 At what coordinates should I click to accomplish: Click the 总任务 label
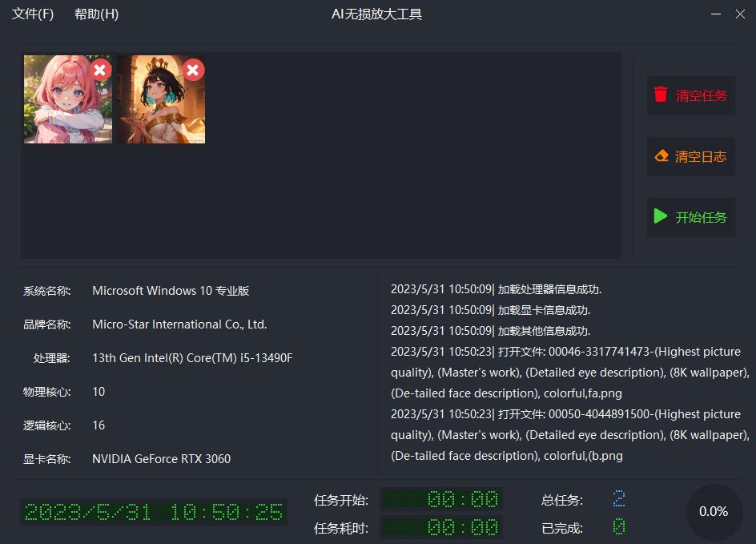[562, 500]
